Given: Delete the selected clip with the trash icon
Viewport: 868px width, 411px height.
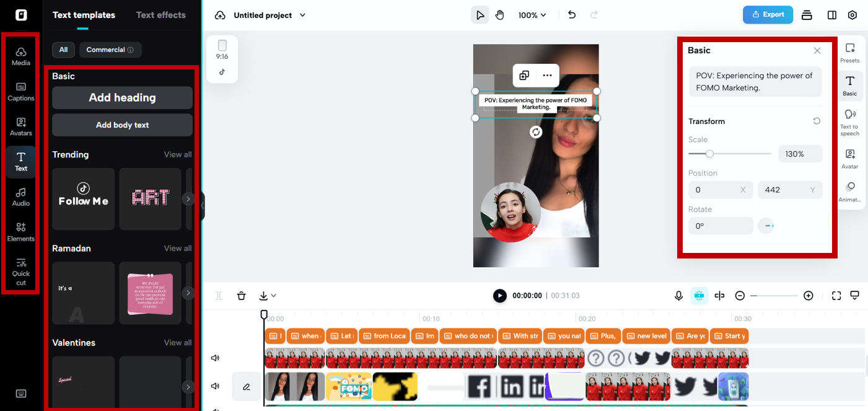Looking at the screenshot, I should click(x=241, y=296).
